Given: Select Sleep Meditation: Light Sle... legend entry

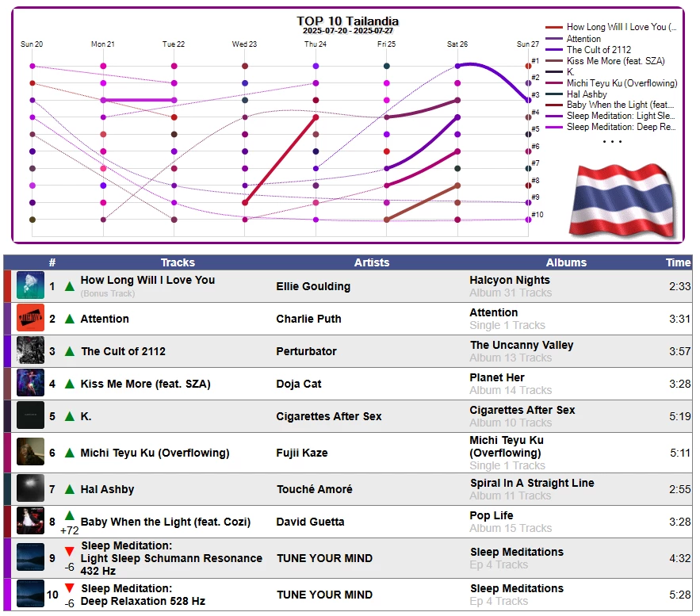Looking at the screenshot, I should click(x=610, y=116).
